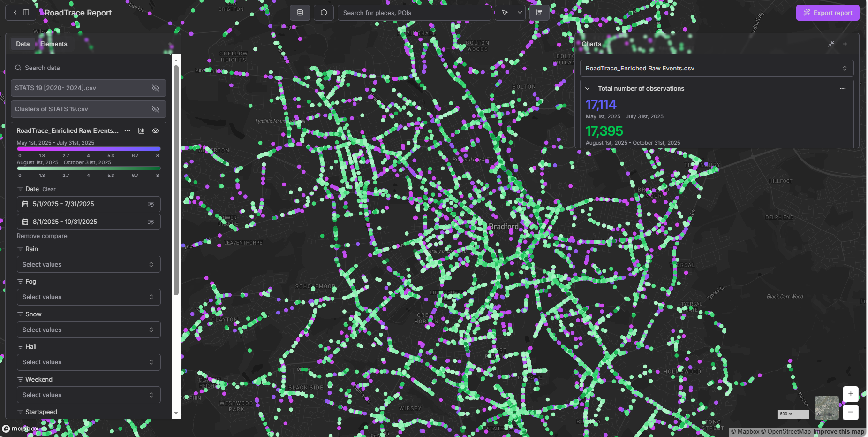Click the purple May–July color gradient bar
The image size is (868, 437).
pyautogui.click(x=89, y=149)
